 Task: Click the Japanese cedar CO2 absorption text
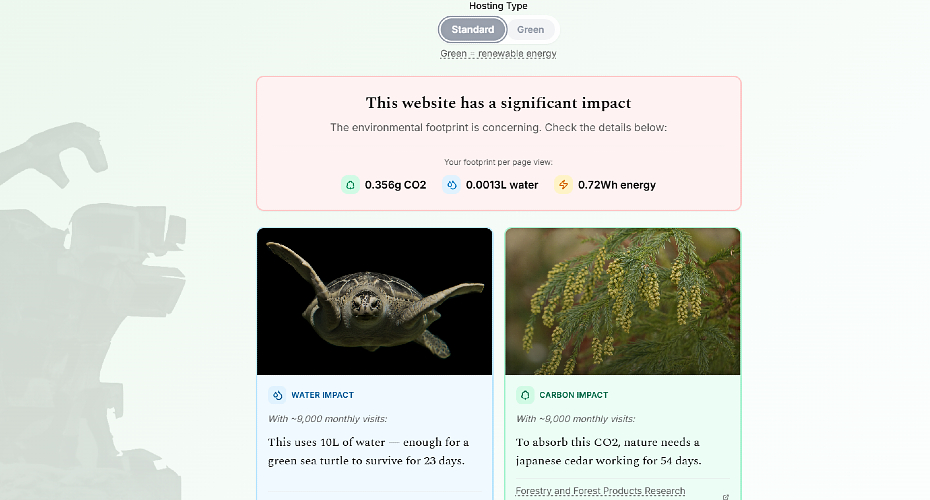click(608, 451)
